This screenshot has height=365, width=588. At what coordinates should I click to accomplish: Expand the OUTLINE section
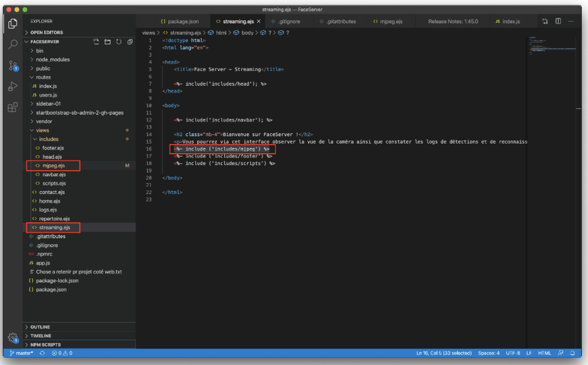(x=40, y=327)
